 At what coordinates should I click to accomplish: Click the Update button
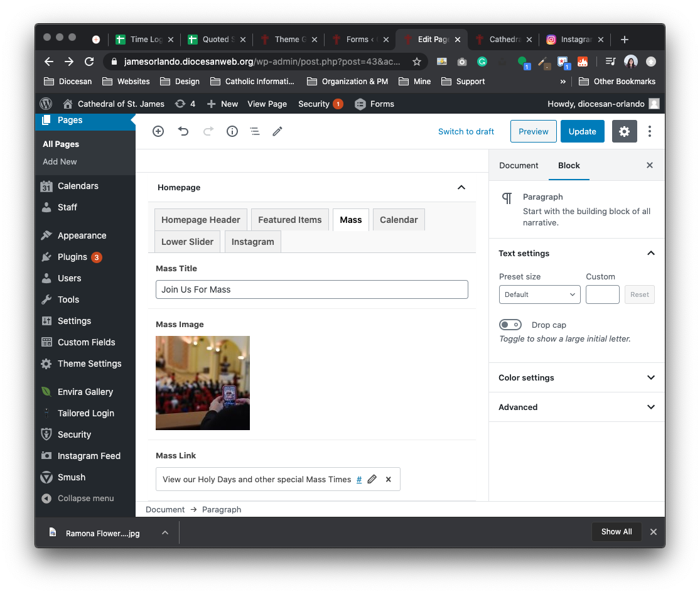582,131
